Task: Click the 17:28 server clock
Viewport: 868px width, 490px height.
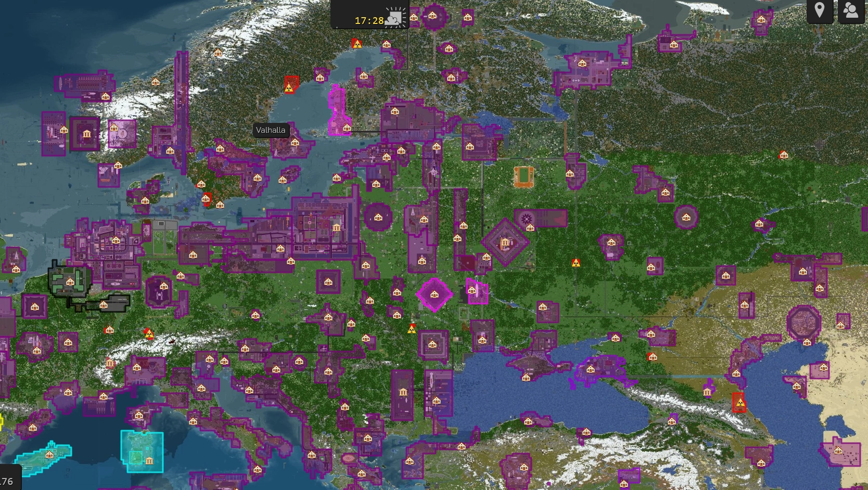Action: pos(369,21)
